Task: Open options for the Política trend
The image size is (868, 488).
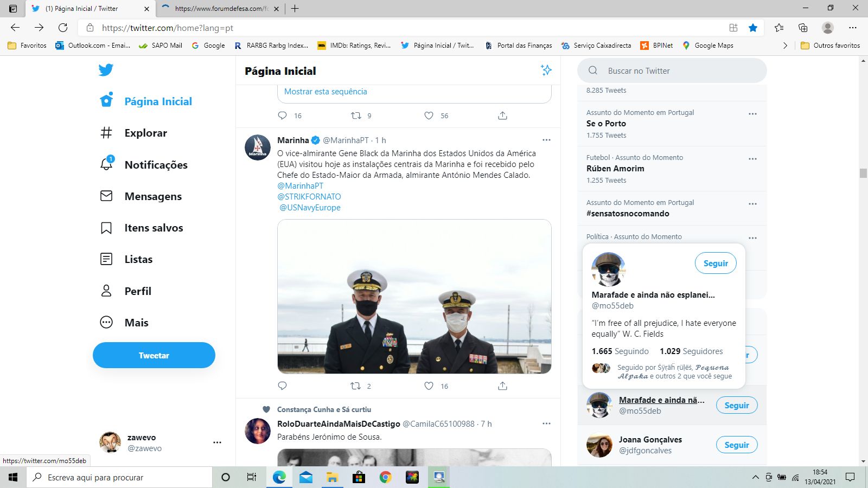Action: [x=752, y=238]
